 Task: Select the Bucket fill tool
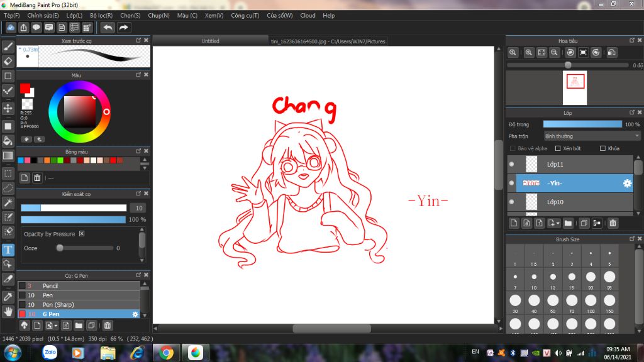pos(8,141)
